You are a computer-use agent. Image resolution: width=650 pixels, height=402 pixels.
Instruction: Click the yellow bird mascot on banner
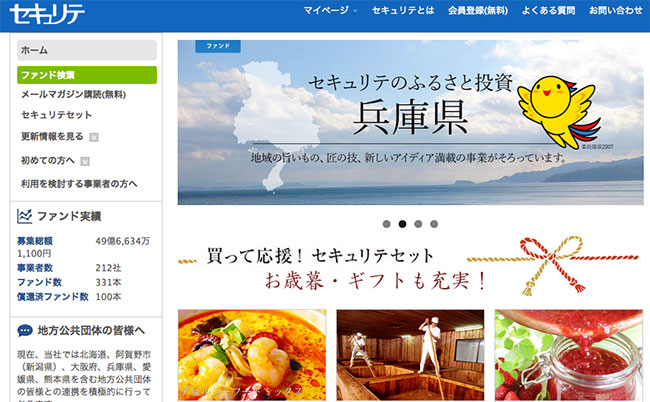coord(559,111)
